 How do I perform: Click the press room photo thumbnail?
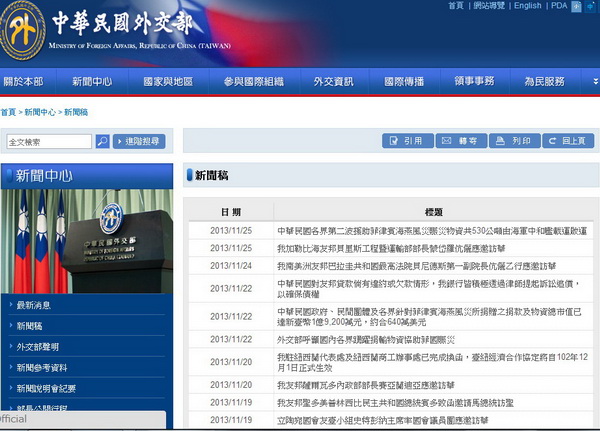(86, 240)
